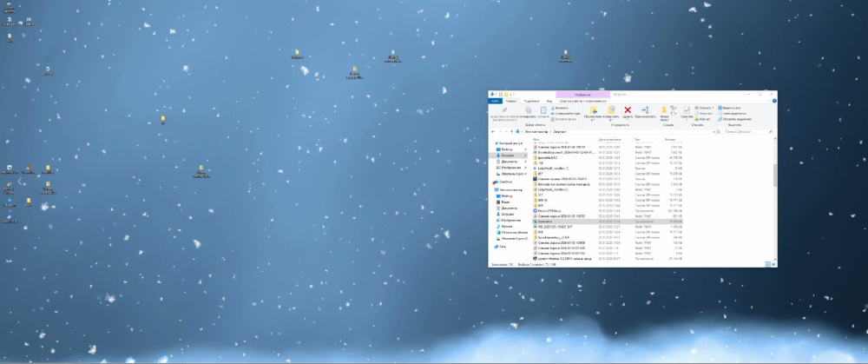Screen dimensions: 868x364
Task: Create a New folder (Новая папка)
Action: point(664,114)
